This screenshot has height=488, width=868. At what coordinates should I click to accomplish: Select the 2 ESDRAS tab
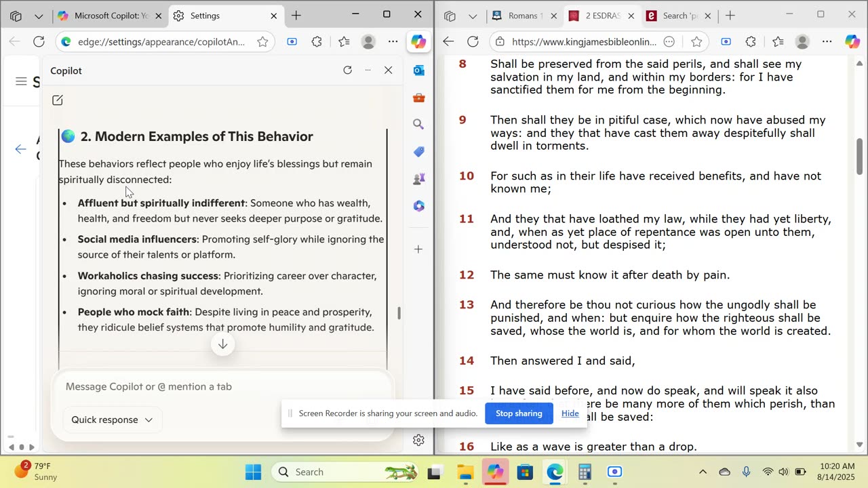pyautogui.click(x=601, y=16)
